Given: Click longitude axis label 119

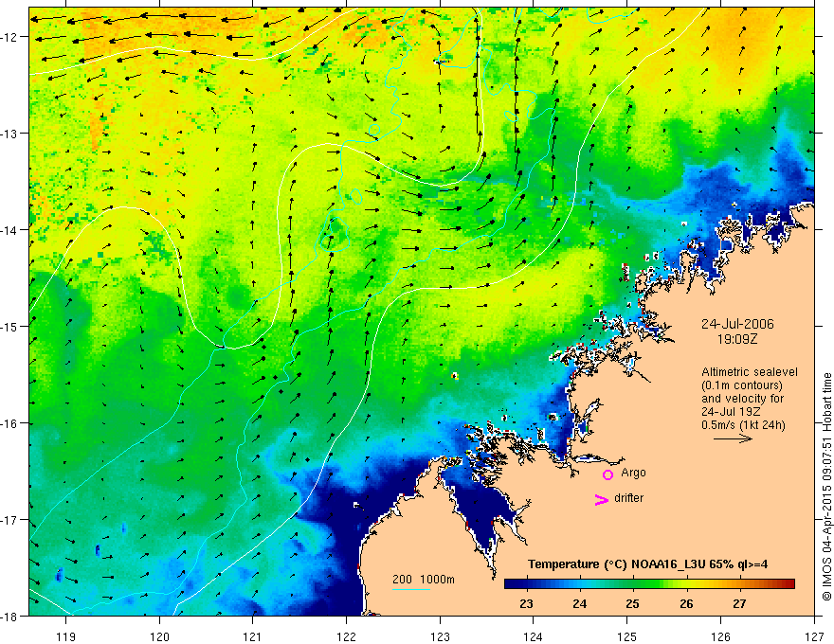Looking at the screenshot, I should (x=66, y=636).
